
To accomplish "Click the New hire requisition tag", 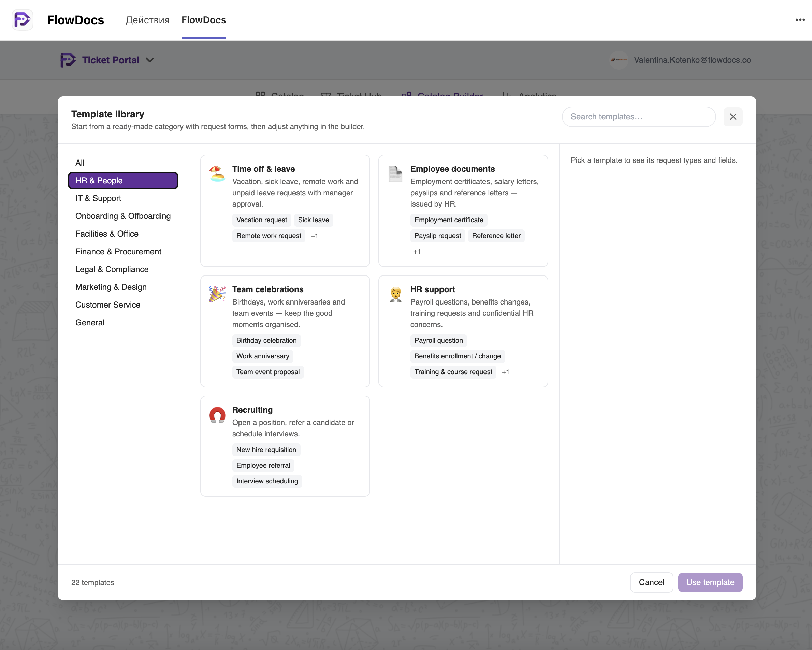I will pyautogui.click(x=266, y=450).
